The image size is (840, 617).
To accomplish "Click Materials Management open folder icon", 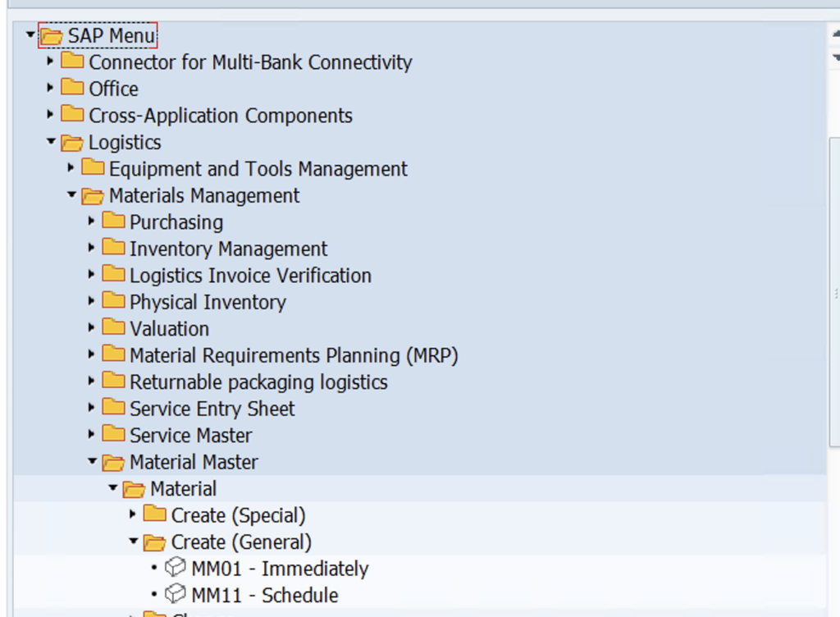I will tap(93, 196).
